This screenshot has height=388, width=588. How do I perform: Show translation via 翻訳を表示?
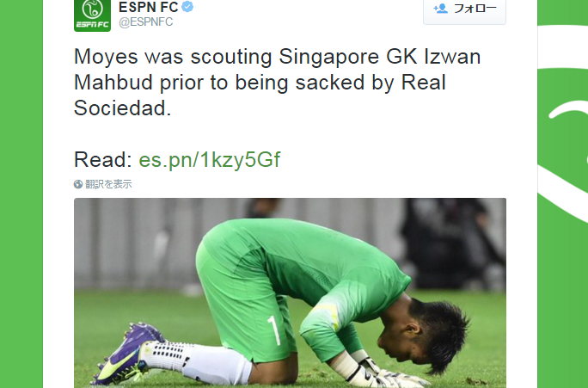108,184
